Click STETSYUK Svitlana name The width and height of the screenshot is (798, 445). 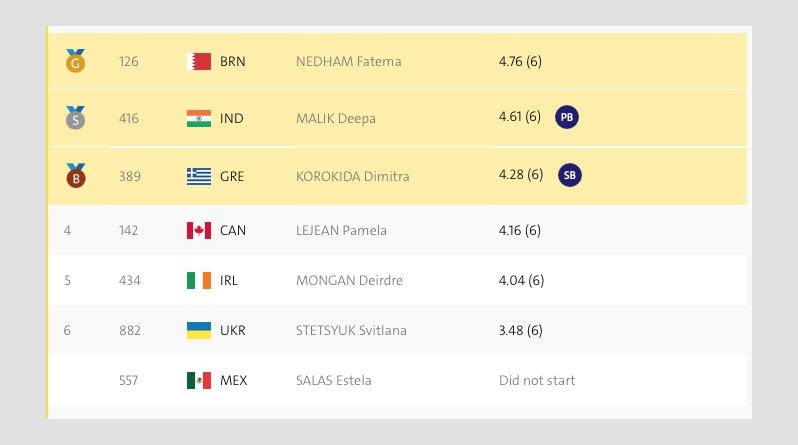[x=351, y=330]
